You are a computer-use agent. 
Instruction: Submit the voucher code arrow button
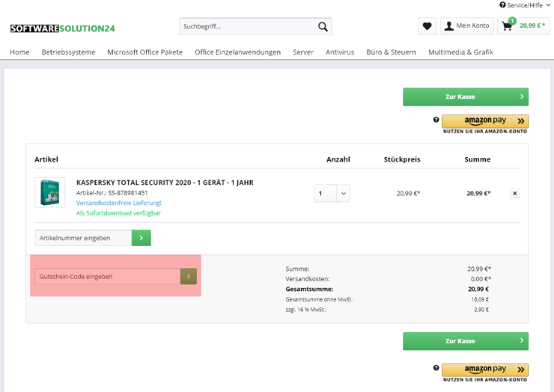click(x=189, y=277)
